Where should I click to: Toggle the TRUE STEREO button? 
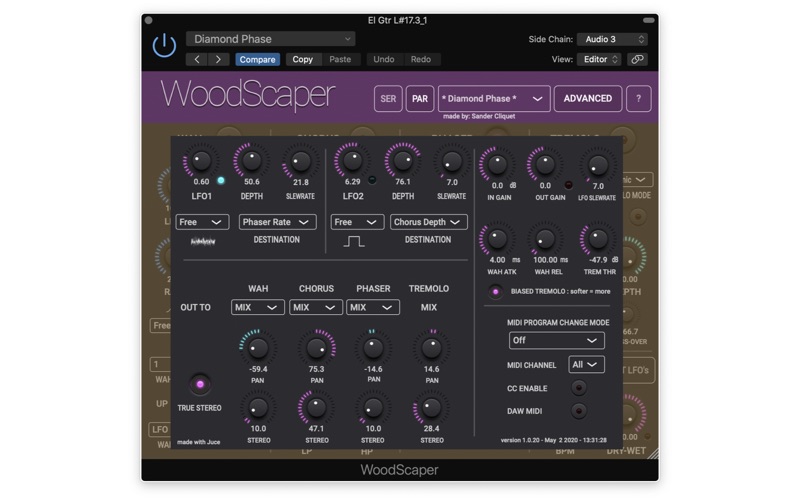pos(200,385)
